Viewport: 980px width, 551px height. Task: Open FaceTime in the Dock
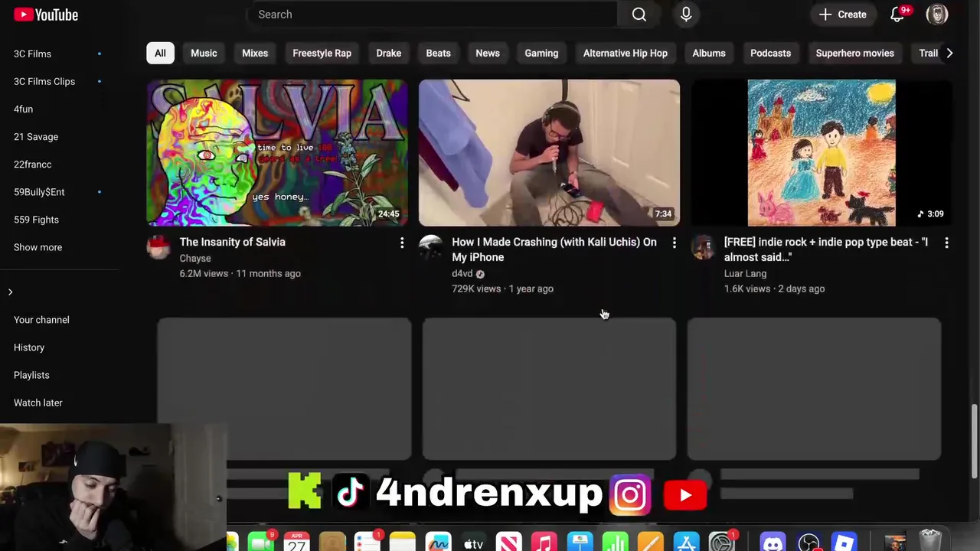coord(261,542)
